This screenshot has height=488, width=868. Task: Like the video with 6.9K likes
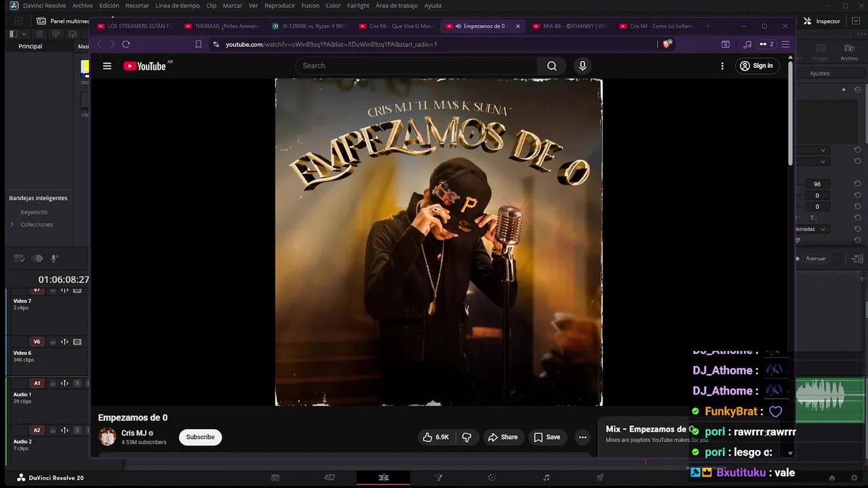(436, 437)
